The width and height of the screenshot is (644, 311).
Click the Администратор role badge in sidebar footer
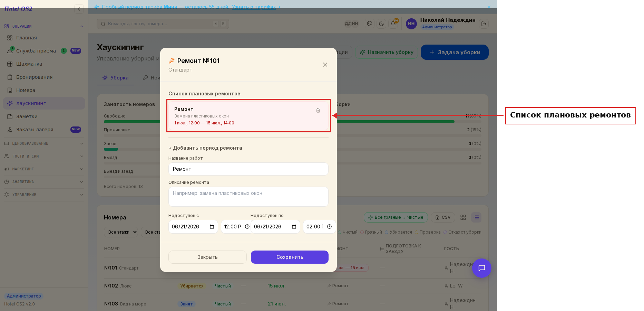(x=24, y=296)
